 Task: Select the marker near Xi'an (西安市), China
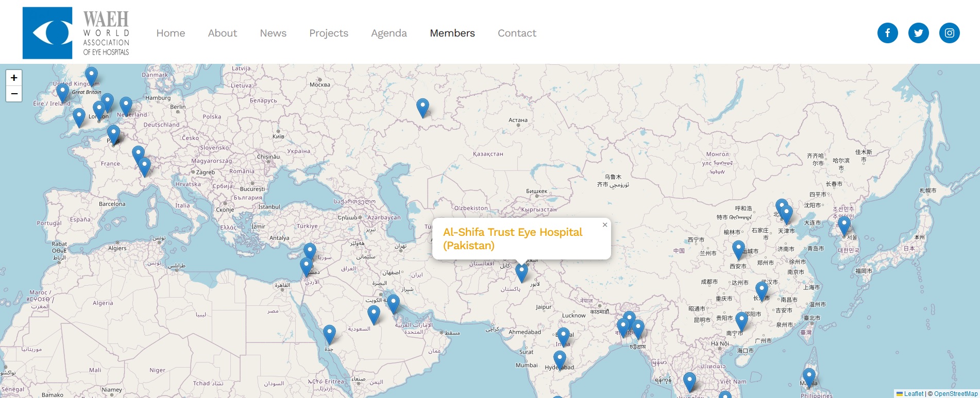pos(738,250)
